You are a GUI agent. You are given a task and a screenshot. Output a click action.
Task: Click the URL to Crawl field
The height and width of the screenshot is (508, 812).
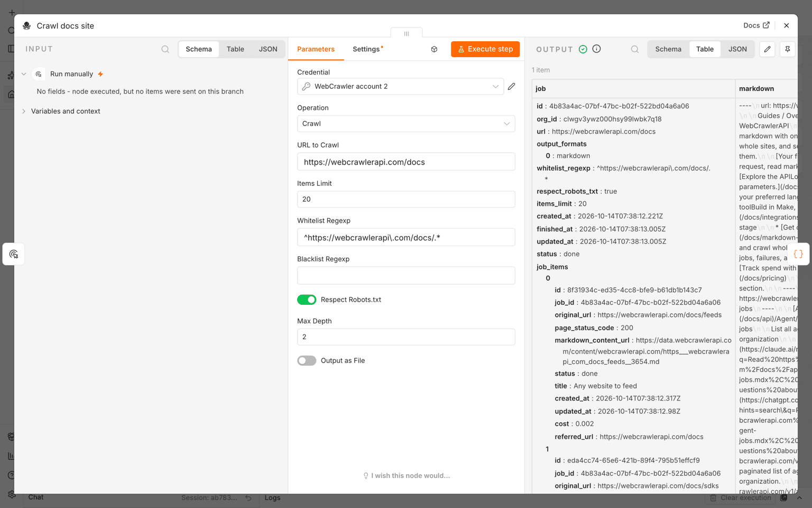point(406,162)
